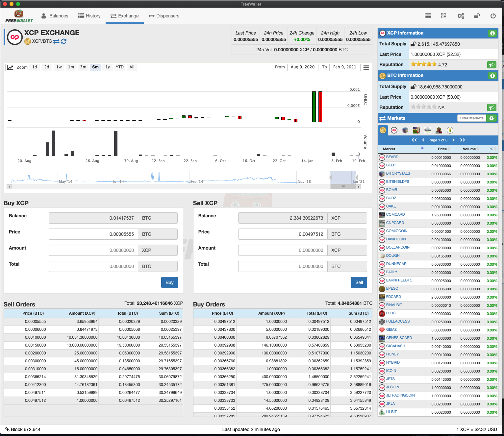Go to previous markets page
Screen dimensions: 504x436
tap(423, 140)
